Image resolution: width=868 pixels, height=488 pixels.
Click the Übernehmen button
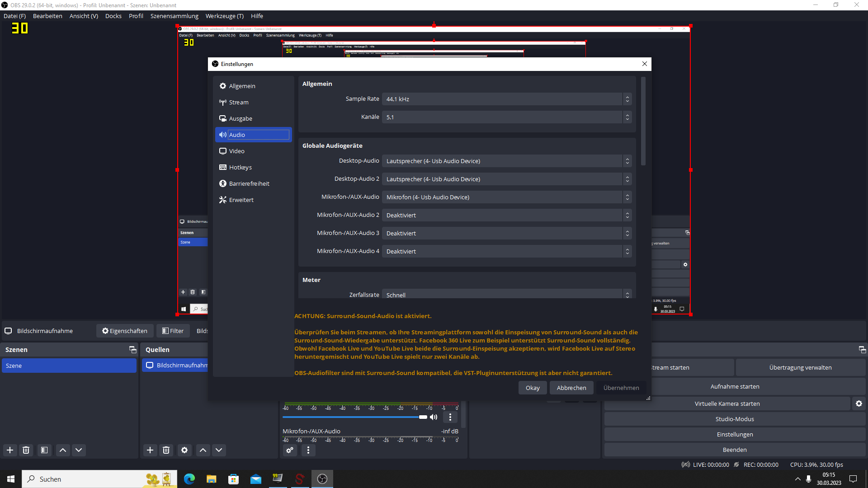click(x=621, y=388)
